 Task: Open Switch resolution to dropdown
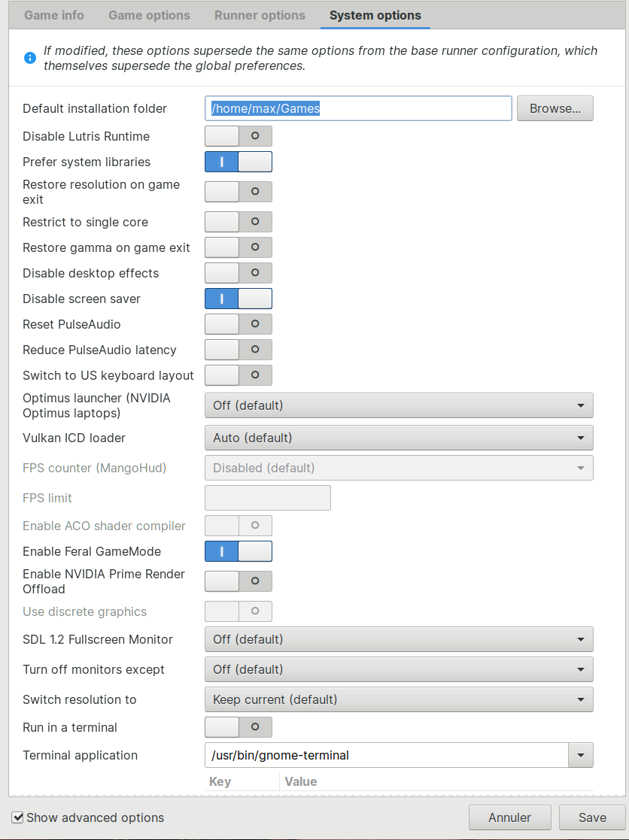click(x=398, y=699)
